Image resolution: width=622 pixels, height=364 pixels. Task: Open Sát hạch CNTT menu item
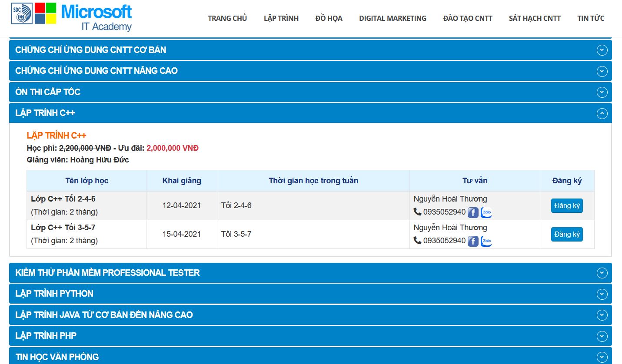pyautogui.click(x=535, y=18)
